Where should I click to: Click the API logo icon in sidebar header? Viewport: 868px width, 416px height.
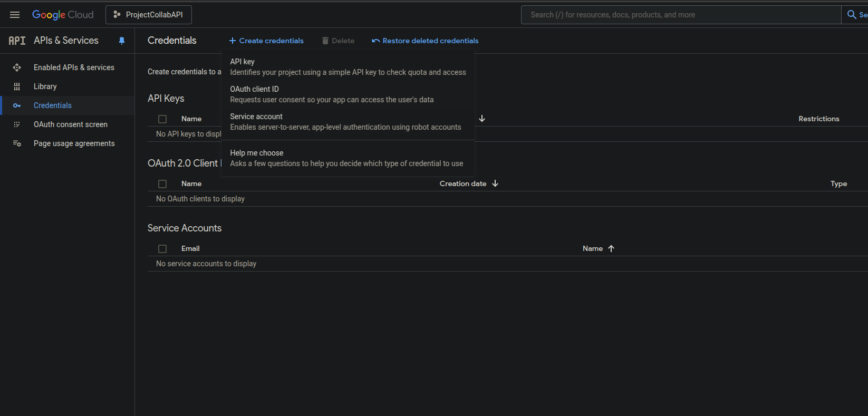coord(17,41)
